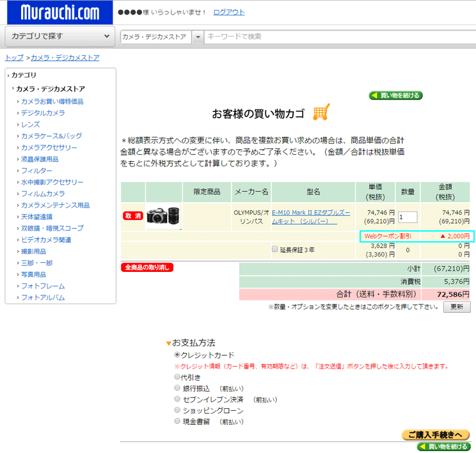The height and width of the screenshot is (453, 476).
Task: Click the トップ breadcrumb link
Action: point(14,58)
